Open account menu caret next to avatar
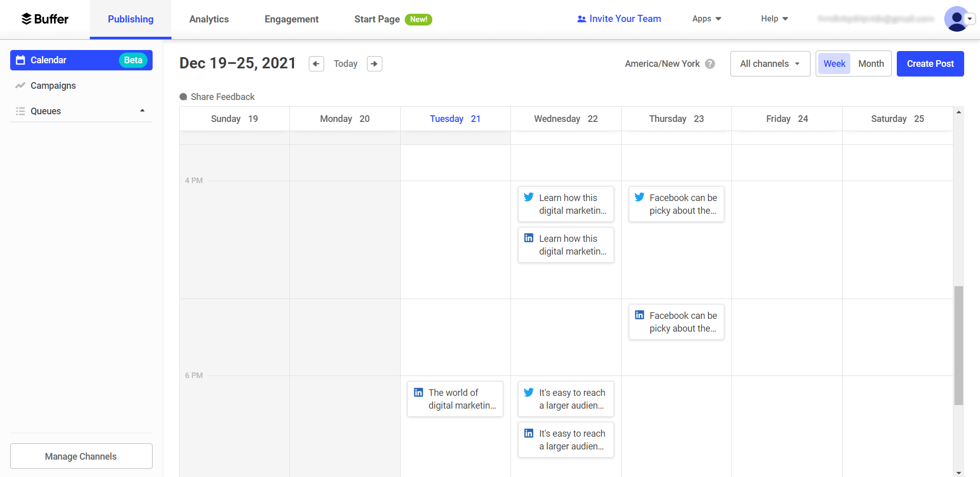 (970, 19)
